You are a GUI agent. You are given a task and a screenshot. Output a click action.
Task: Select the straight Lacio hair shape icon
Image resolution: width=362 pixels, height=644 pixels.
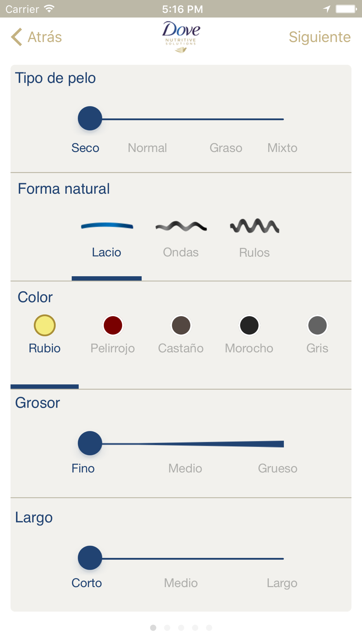click(107, 226)
